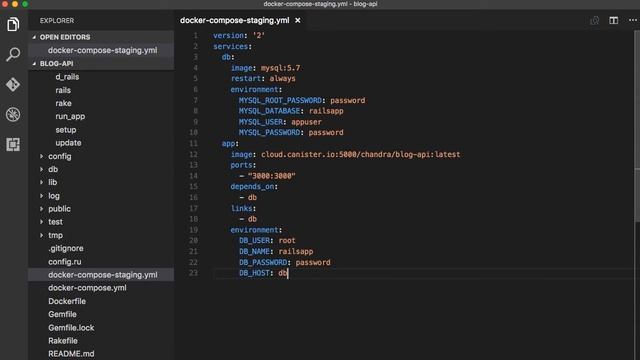The width and height of the screenshot is (640, 360).
Task: Open the editor more actions ellipsis
Action: pos(633,20)
